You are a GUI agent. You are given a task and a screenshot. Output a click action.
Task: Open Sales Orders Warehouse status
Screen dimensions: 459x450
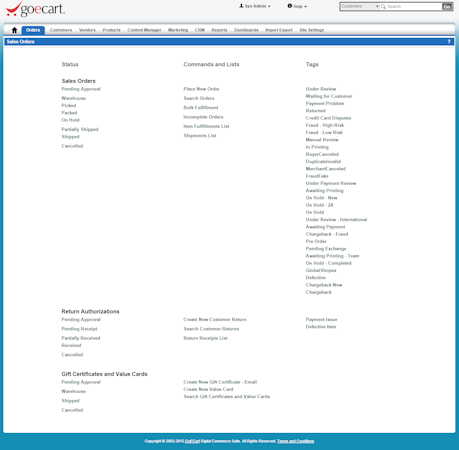(74, 98)
